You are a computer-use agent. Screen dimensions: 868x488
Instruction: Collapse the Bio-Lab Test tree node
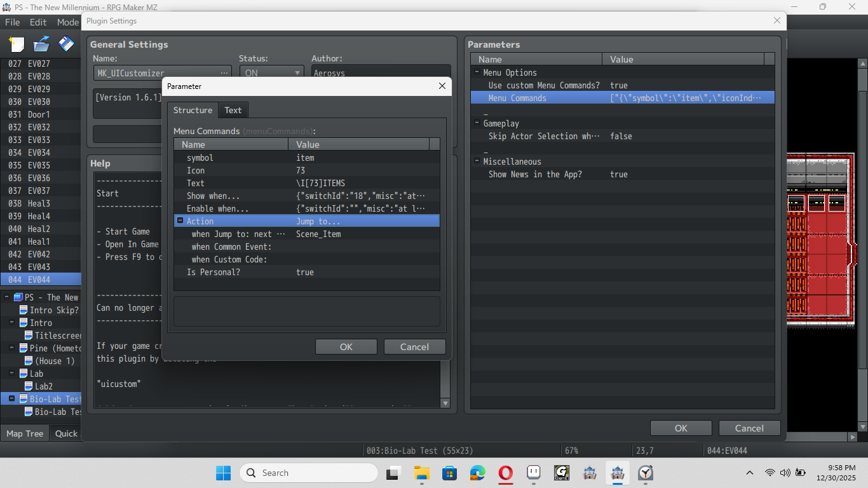11,399
